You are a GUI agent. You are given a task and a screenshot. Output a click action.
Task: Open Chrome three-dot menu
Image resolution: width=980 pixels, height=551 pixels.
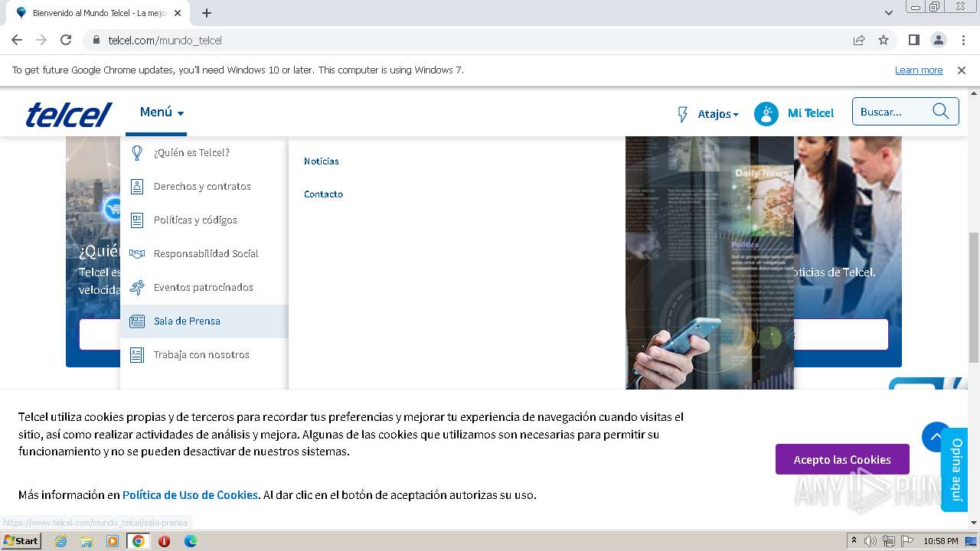962,40
